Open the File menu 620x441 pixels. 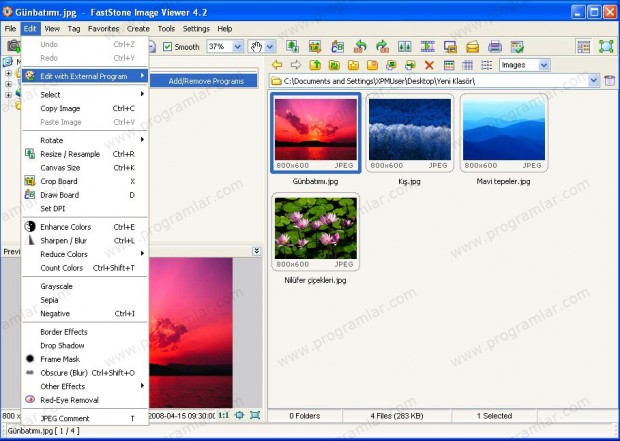click(x=10, y=28)
